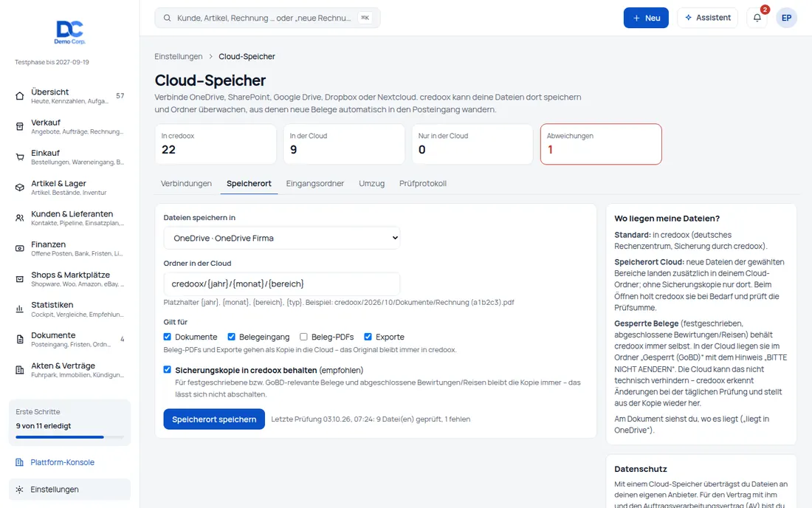Click the Dokumente file icon
Viewport: 812px width, 508px height.
[20, 340]
